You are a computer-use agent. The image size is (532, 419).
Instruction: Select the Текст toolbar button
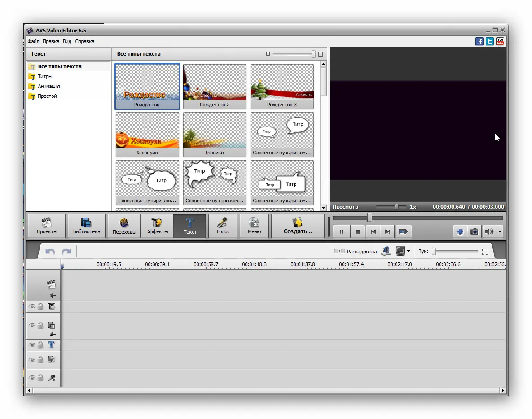point(189,226)
